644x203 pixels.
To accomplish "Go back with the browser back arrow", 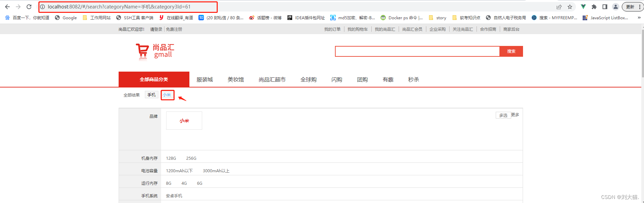I will point(7,7).
